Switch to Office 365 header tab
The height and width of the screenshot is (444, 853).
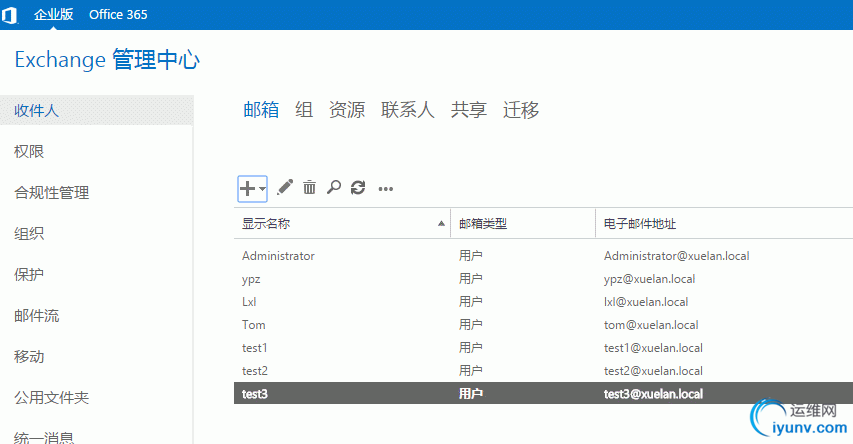pos(118,15)
